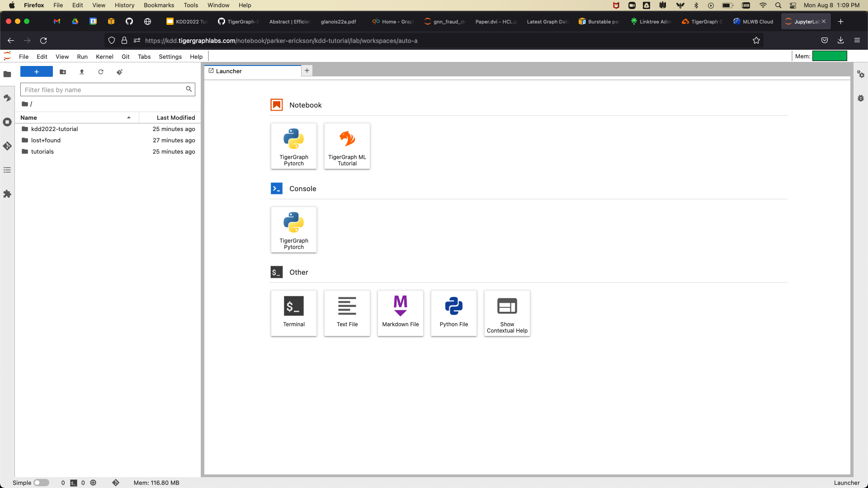Open the kdd2022-tutorial folder
This screenshot has width=868, height=488.
[54, 129]
